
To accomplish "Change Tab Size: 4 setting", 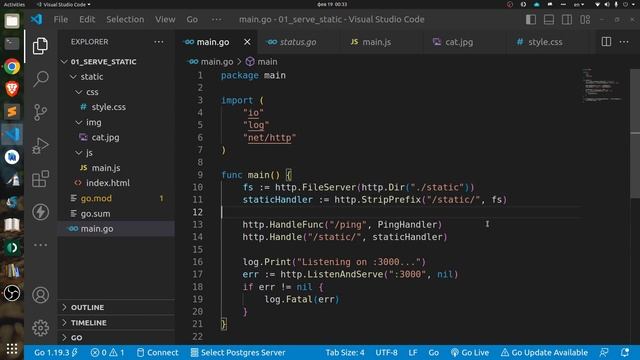I will (345, 352).
